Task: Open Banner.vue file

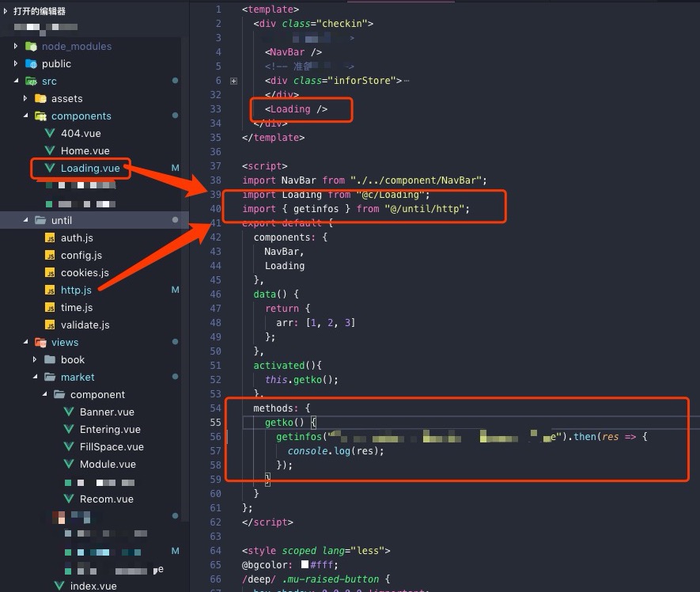Action: pyautogui.click(x=107, y=412)
